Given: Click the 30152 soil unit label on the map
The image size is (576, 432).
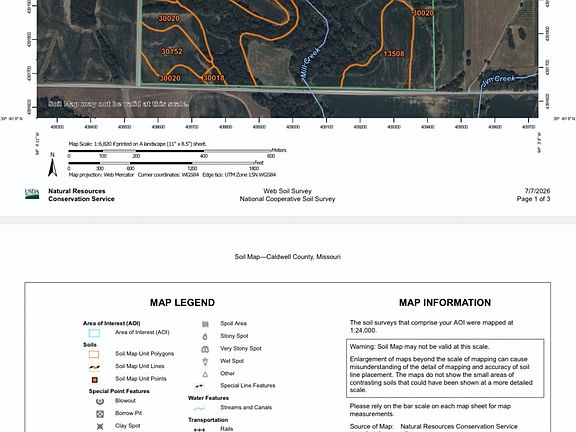Looking at the screenshot, I should point(172,51).
